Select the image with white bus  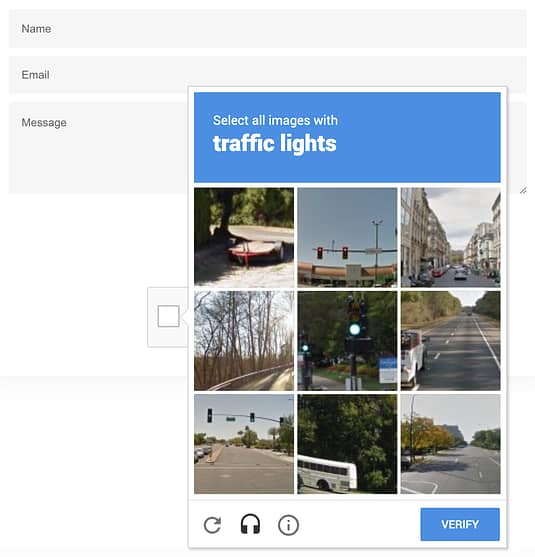coord(347,444)
